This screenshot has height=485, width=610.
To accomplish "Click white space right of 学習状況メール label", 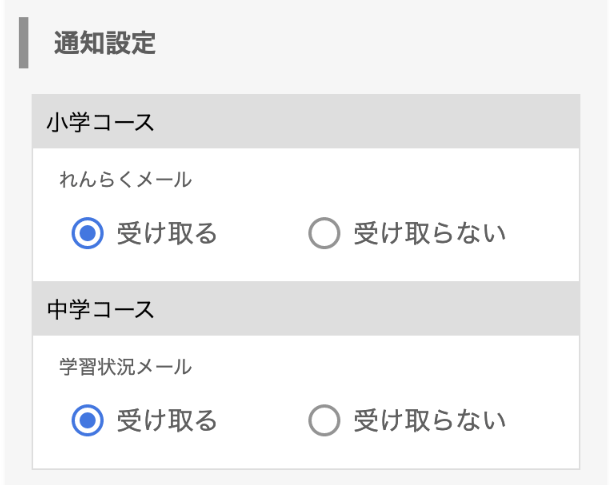I will [400, 366].
